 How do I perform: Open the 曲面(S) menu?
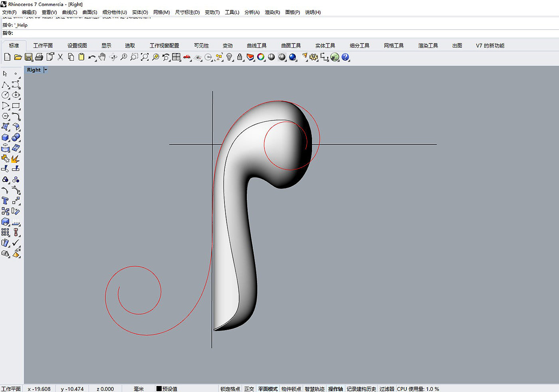click(90, 12)
